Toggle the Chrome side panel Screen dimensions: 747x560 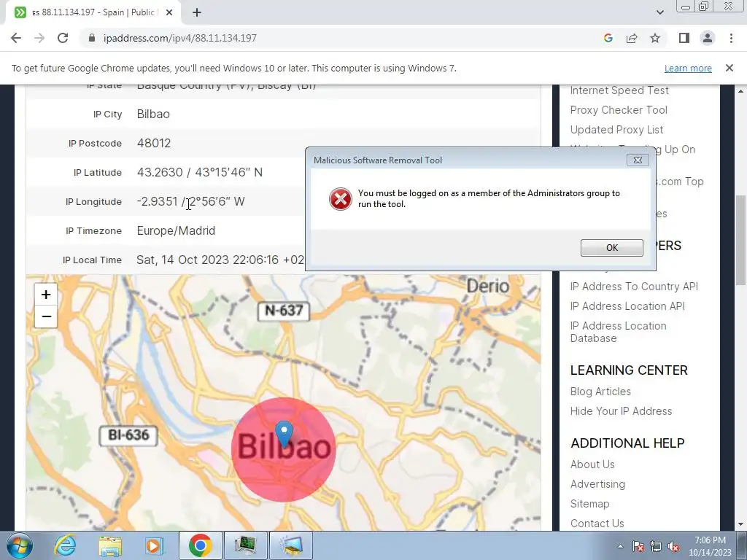tap(684, 38)
